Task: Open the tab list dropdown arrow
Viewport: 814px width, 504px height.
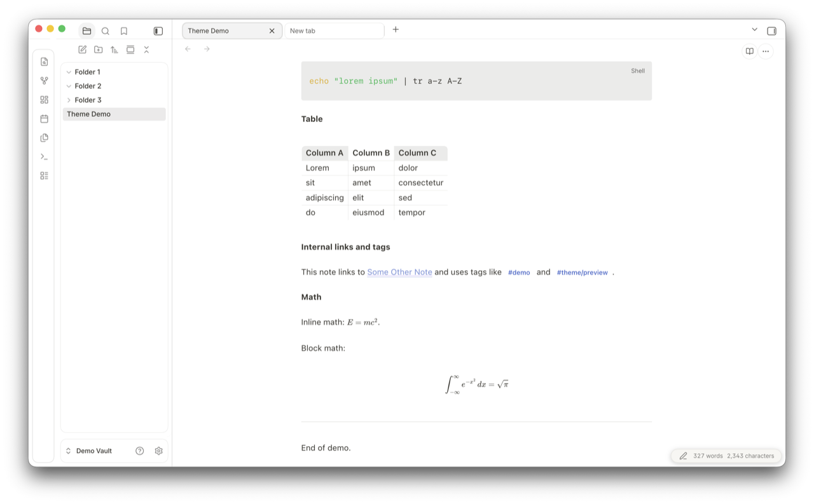Action: click(754, 29)
